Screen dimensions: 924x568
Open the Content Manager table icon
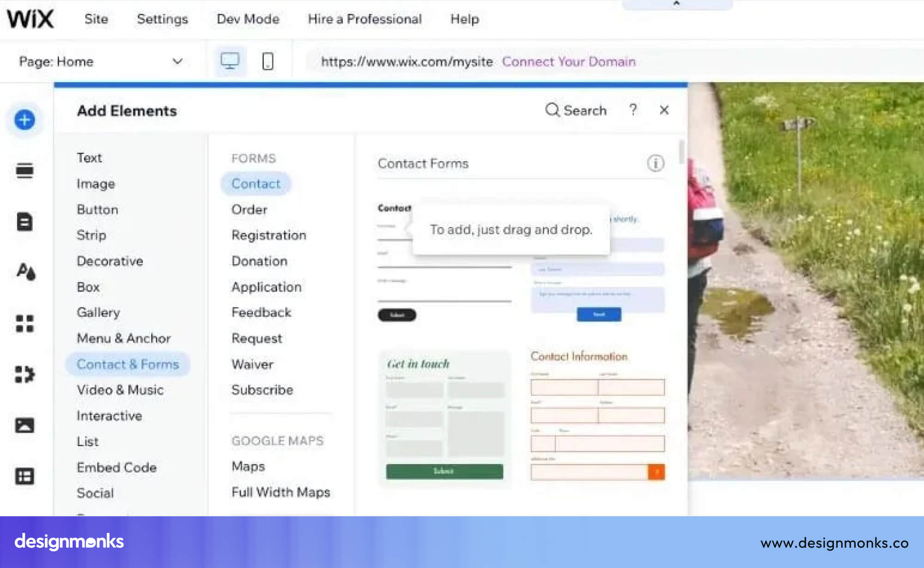[x=24, y=476]
